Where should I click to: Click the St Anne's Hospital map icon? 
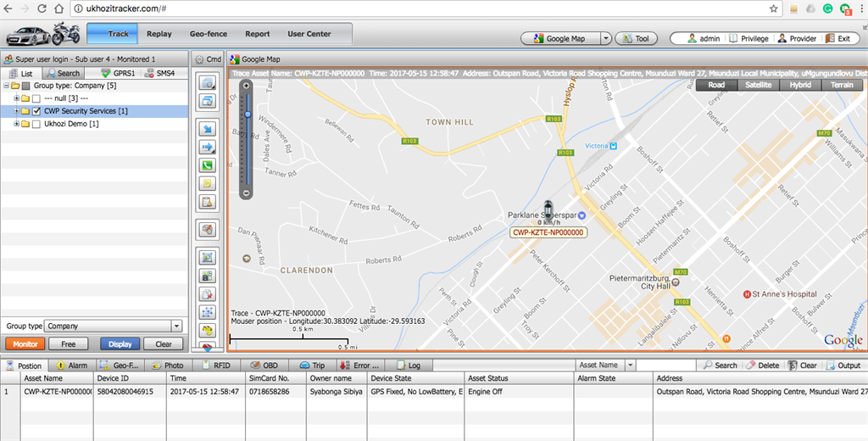click(x=748, y=294)
